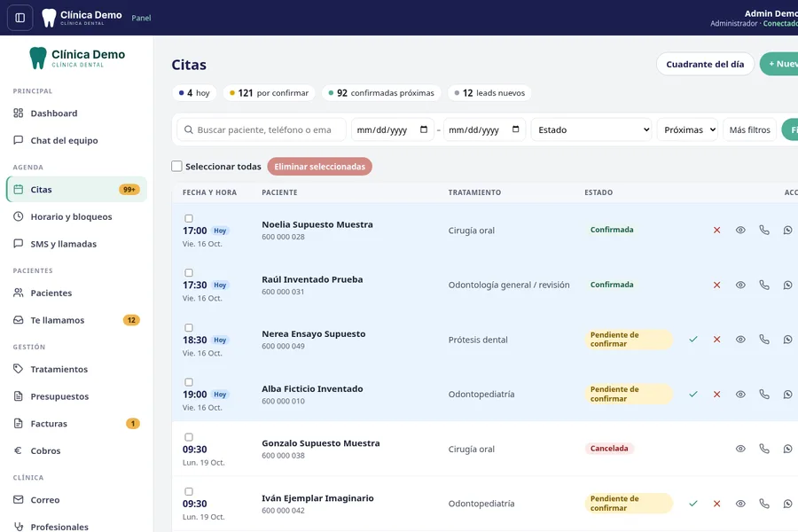Open Correo in sidebar
The width and height of the screenshot is (798, 532).
76,500
